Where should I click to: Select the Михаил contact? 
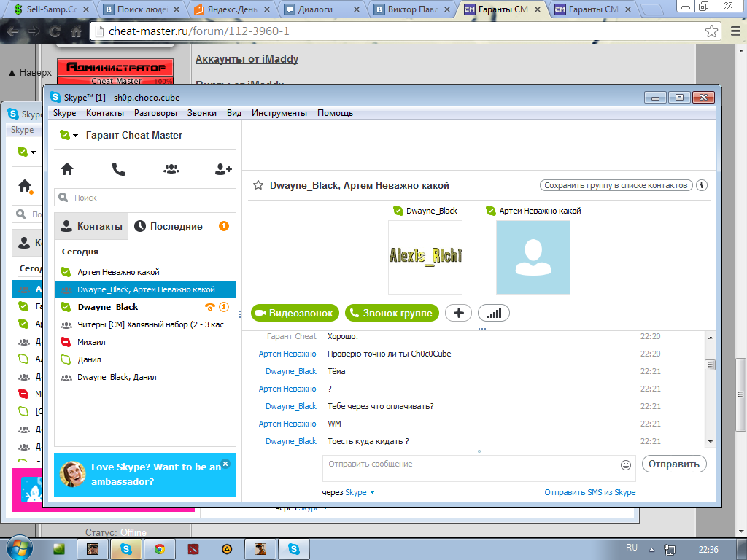pos(145,342)
